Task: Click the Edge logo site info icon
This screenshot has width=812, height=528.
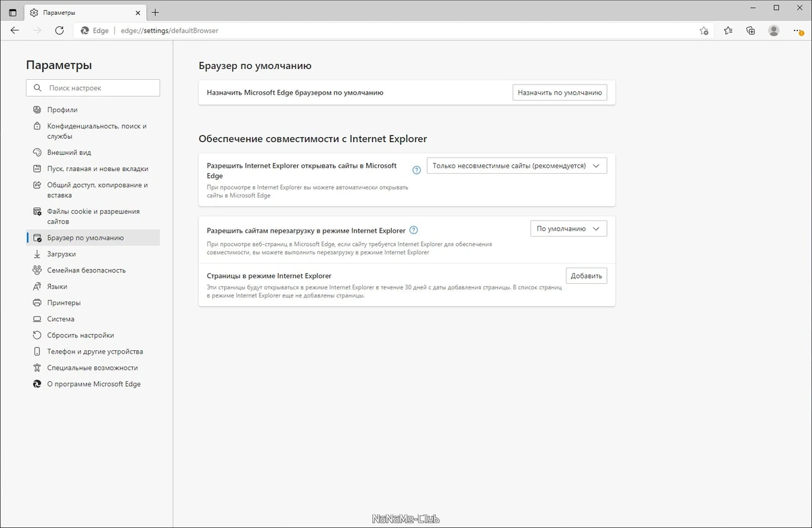Action: tap(85, 30)
